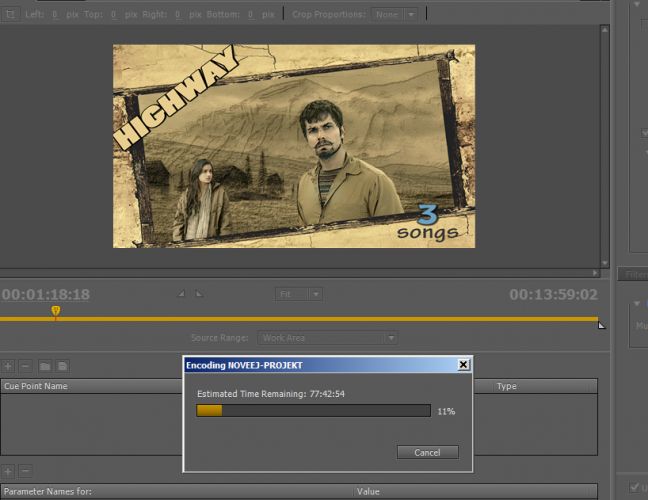Edit the Left crop value field
Screen dimensions: 648x500
(55, 14)
